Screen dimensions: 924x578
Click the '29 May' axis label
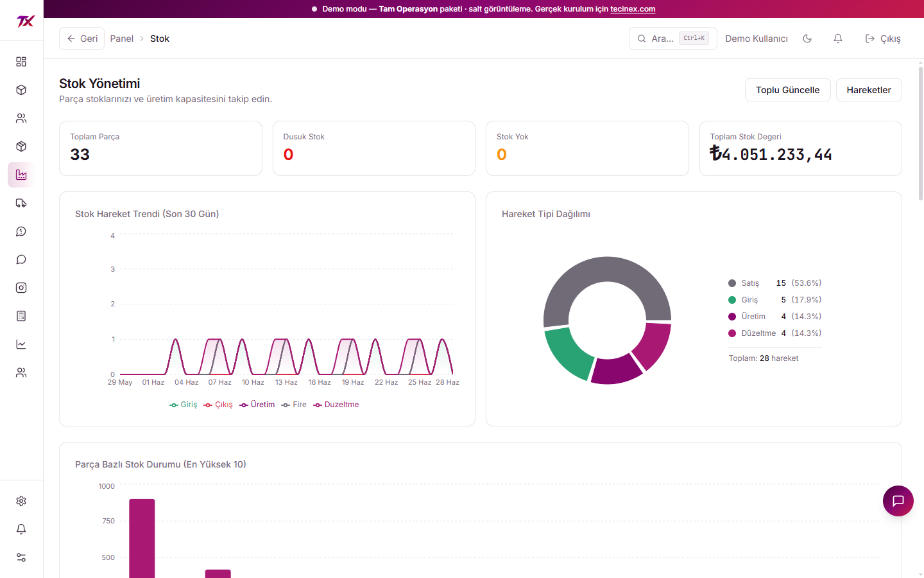[x=120, y=382]
